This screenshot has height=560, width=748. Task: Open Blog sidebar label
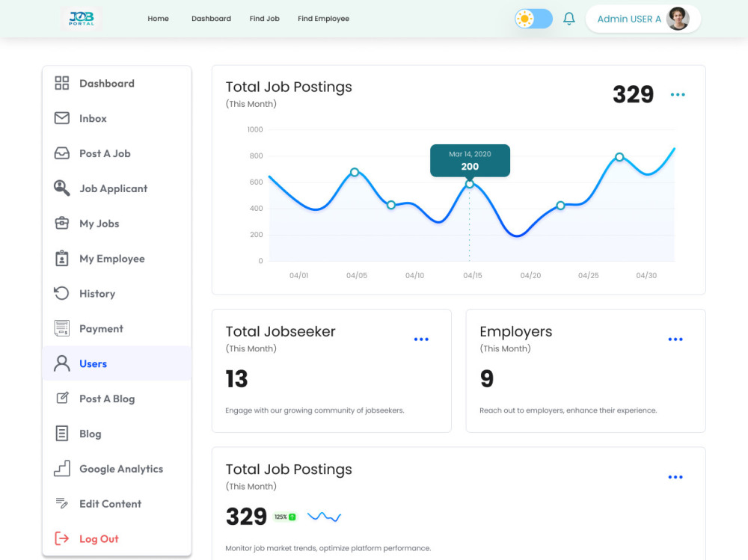(x=91, y=434)
